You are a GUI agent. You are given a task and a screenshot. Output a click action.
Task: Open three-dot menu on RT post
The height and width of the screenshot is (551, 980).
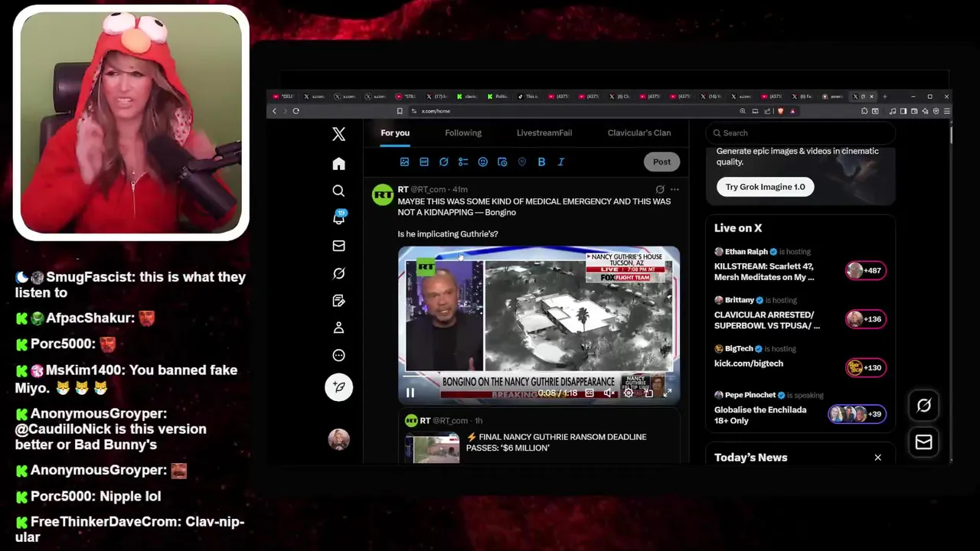[x=675, y=189]
